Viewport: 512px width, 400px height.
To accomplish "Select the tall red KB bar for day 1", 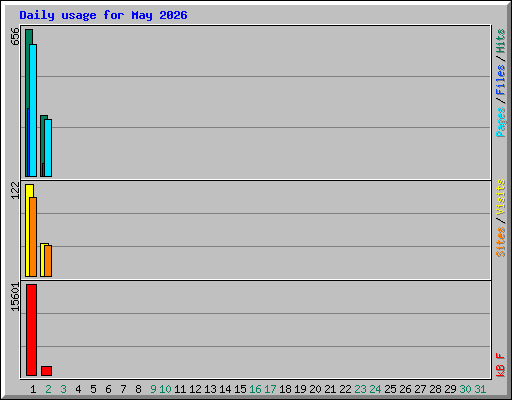I will click(x=31, y=330).
